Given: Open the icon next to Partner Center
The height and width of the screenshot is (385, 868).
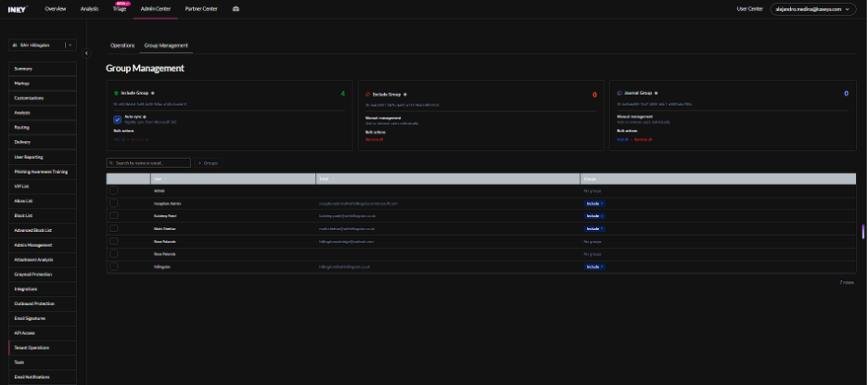Looking at the screenshot, I should click(x=236, y=9).
